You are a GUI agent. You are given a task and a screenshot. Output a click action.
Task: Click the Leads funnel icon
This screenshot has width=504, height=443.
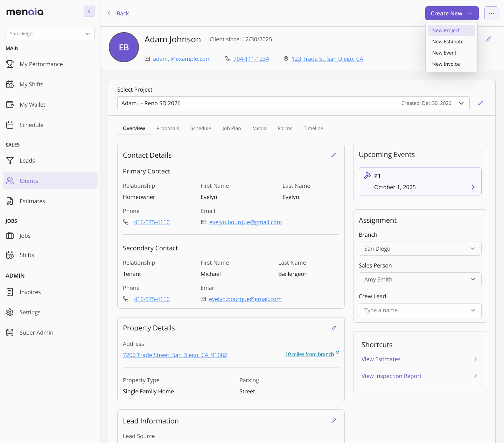pos(10,160)
